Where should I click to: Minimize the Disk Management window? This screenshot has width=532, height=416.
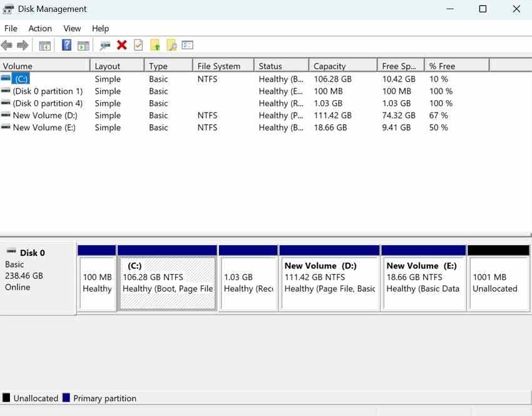pyautogui.click(x=450, y=9)
